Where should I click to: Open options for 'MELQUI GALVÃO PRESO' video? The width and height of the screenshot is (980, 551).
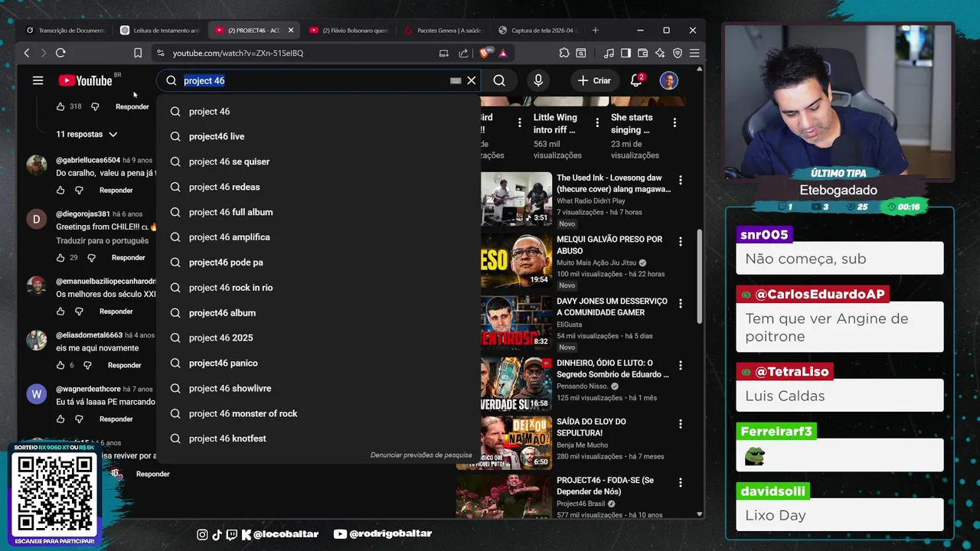680,242
